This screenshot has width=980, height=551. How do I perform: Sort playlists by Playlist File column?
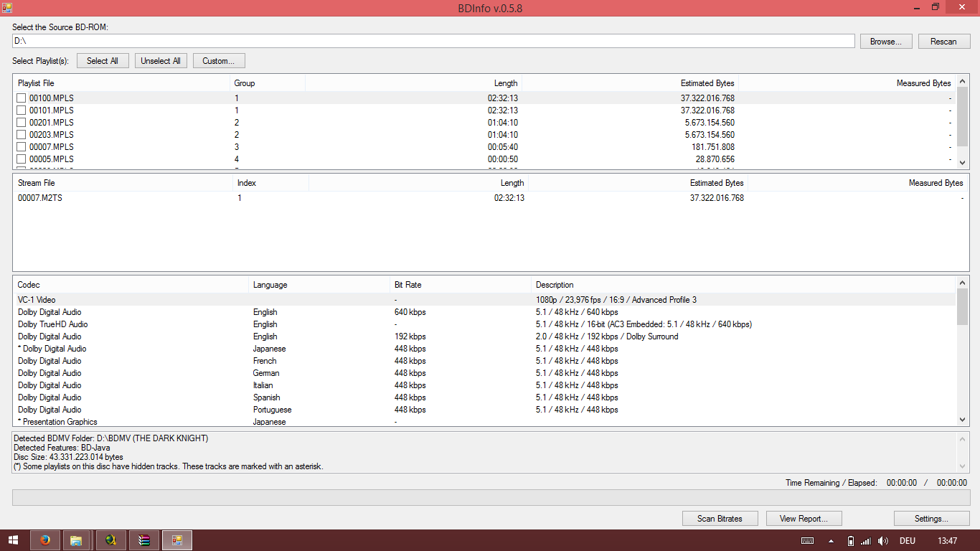(x=122, y=83)
